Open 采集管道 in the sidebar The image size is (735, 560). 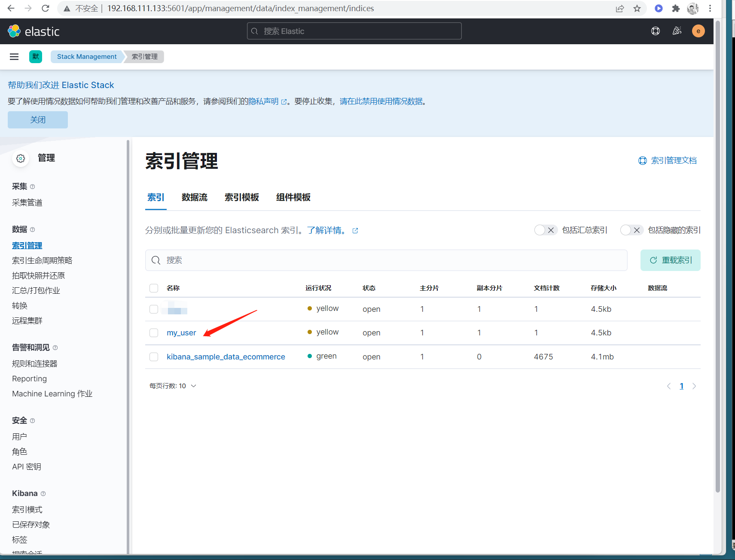pos(27,203)
